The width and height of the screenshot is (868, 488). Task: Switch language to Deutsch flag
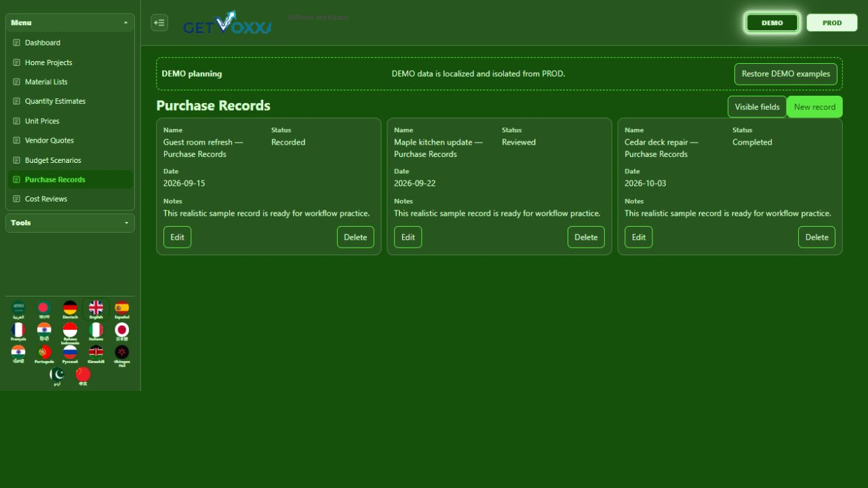pyautogui.click(x=70, y=309)
